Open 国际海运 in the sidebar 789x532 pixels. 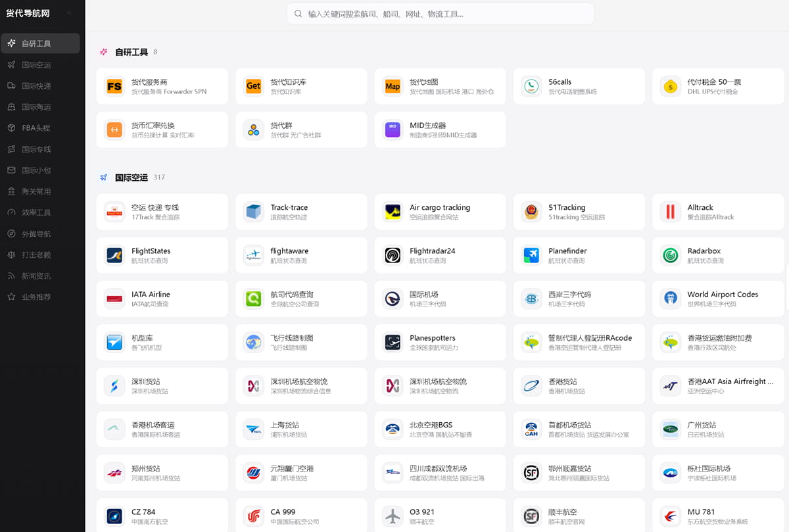tap(40, 107)
